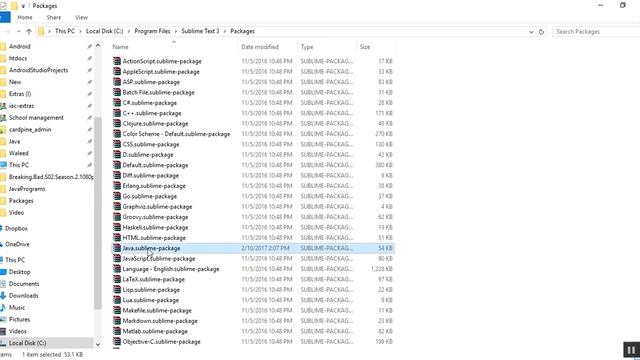The width and height of the screenshot is (640, 360).
Task: Open the Share ribbon tab
Action: click(53, 18)
